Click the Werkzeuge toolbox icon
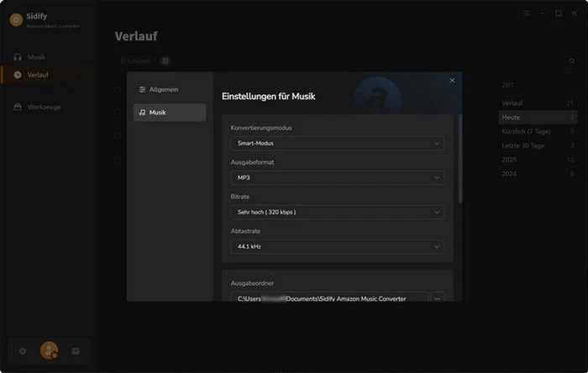Image resolution: width=588 pixels, height=373 pixels. click(x=18, y=107)
